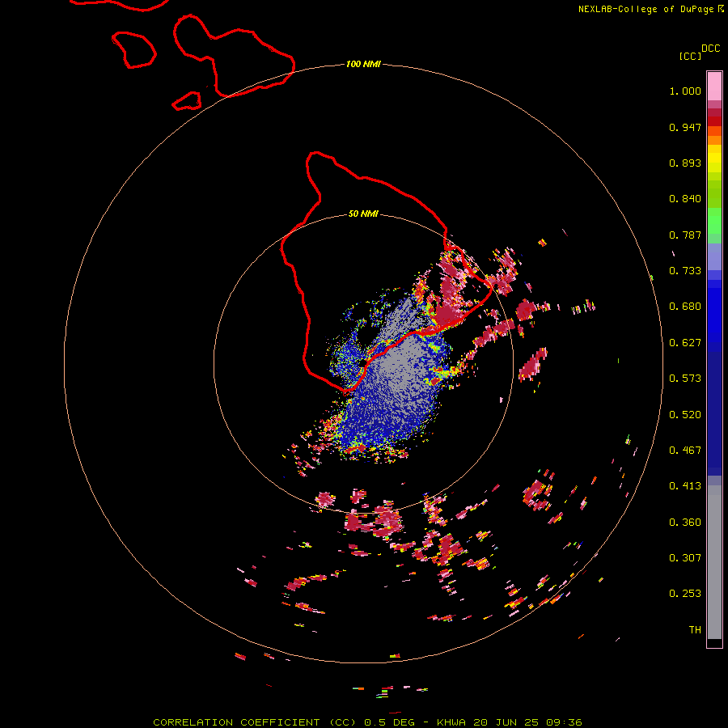Screen dimensions: 728x728
Task: Click the 100 NMI range ring label
Action: pos(363,64)
